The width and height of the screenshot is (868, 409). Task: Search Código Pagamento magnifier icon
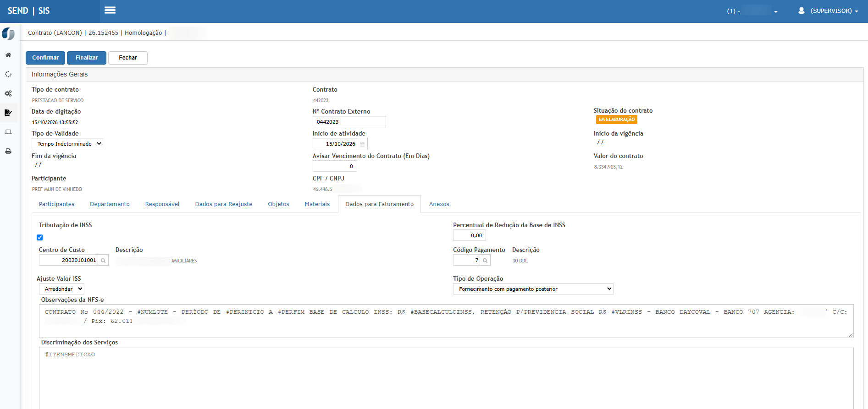[x=485, y=260]
